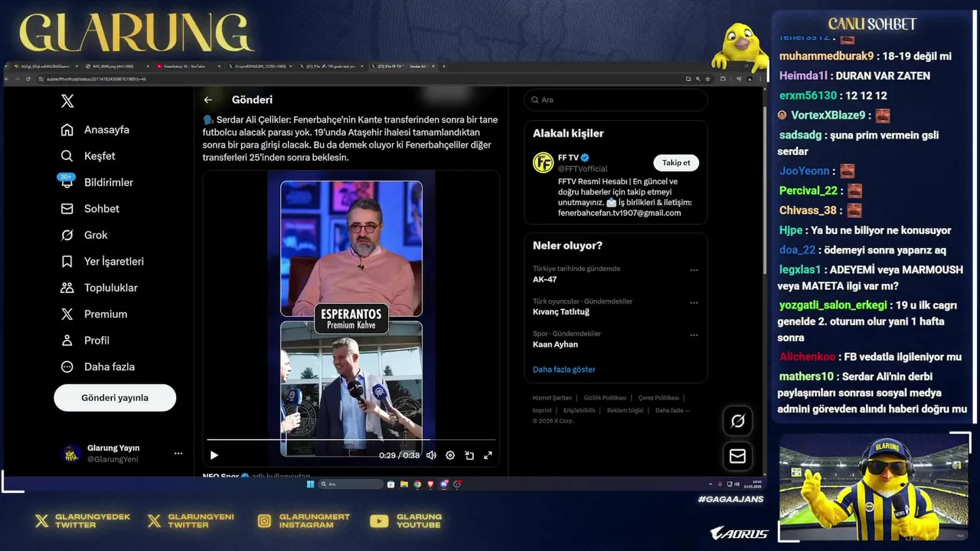Viewport: 980px width, 551px height.
Task: Open Sohbet messages
Action: coord(90,209)
